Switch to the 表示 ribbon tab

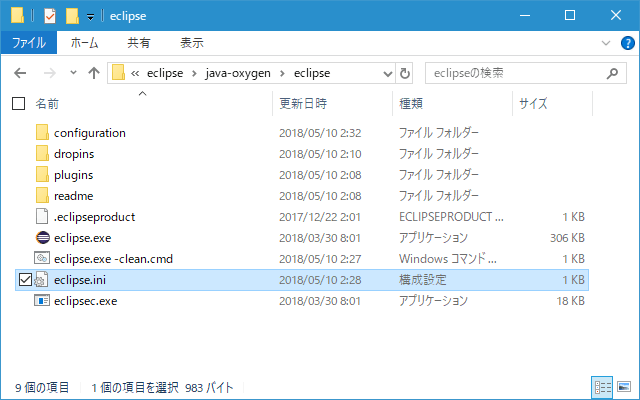192,42
